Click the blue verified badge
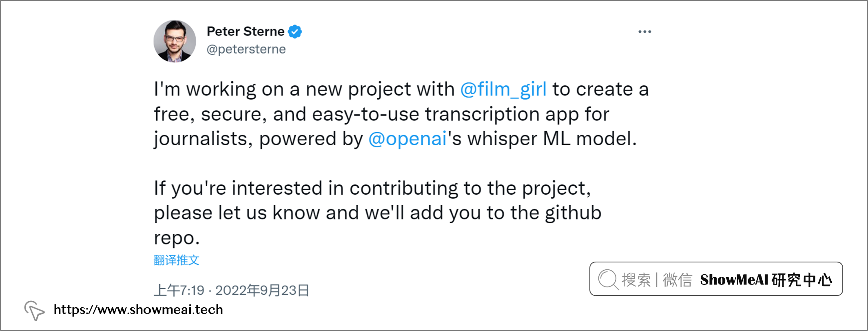The image size is (868, 331). tap(295, 31)
